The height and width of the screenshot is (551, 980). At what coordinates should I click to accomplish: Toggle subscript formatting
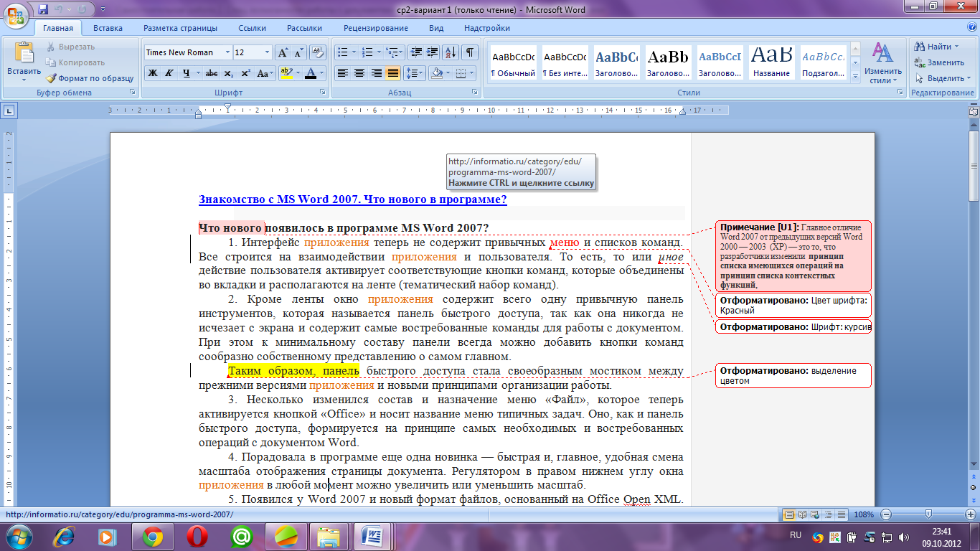point(228,73)
